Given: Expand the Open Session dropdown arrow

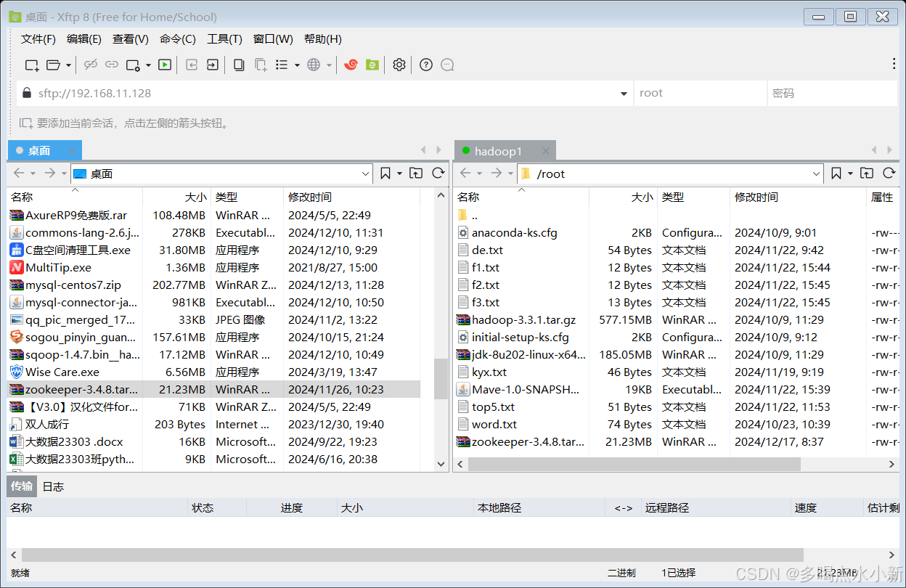Looking at the screenshot, I should [x=68, y=65].
